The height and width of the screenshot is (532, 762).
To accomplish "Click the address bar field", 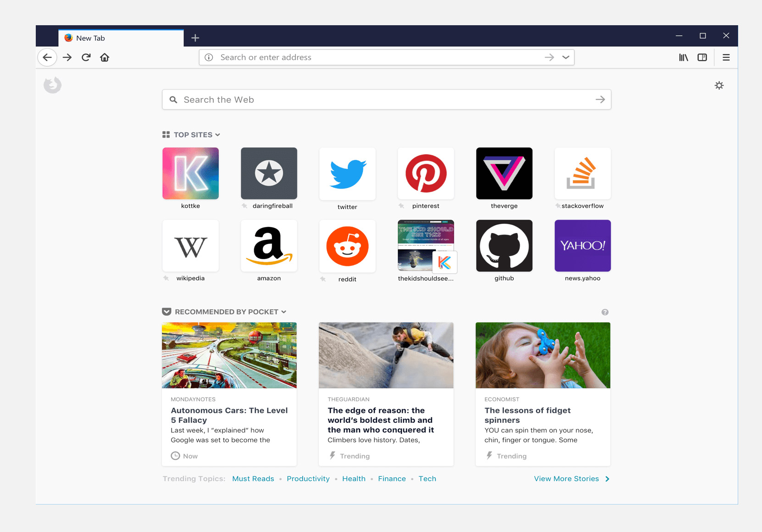I will click(x=387, y=57).
